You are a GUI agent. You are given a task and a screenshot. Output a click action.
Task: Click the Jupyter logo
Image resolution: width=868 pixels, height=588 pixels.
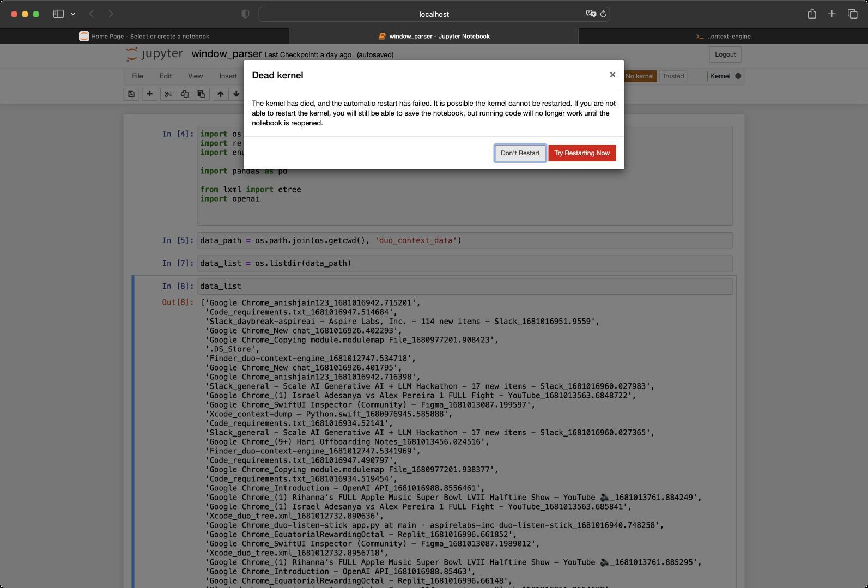pyautogui.click(x=154, y=54)
